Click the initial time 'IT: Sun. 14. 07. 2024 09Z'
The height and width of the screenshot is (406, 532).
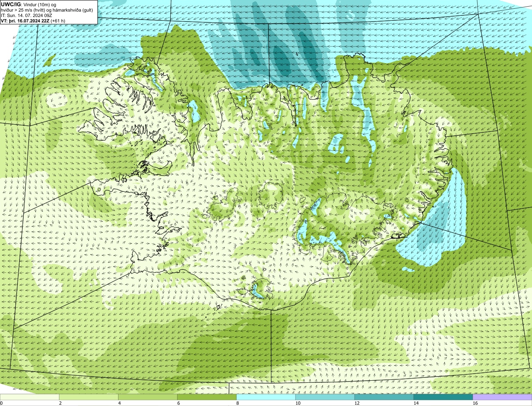pyautogui.click(x=27, y=15)
